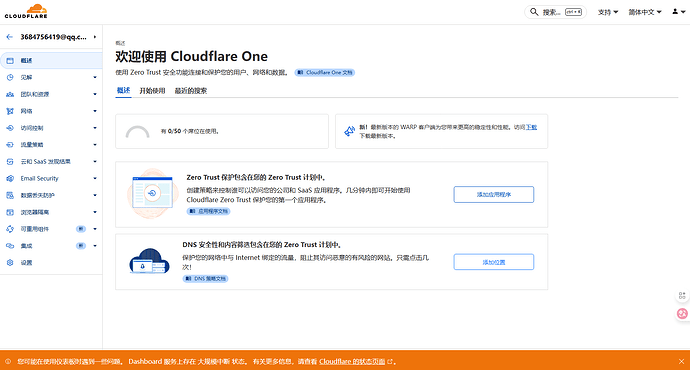Click the data loss prevention icon
690x370 pixels.
click(10, 195)
